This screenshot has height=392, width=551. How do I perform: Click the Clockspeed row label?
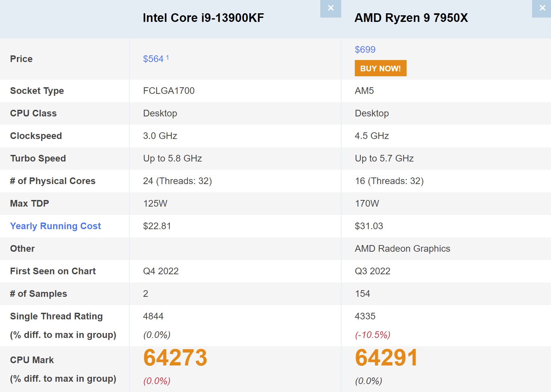click(x=36, y=136)
